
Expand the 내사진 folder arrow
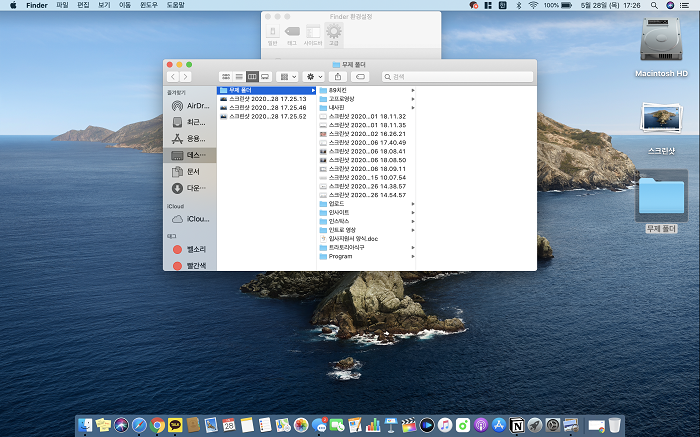coord(412,108)
